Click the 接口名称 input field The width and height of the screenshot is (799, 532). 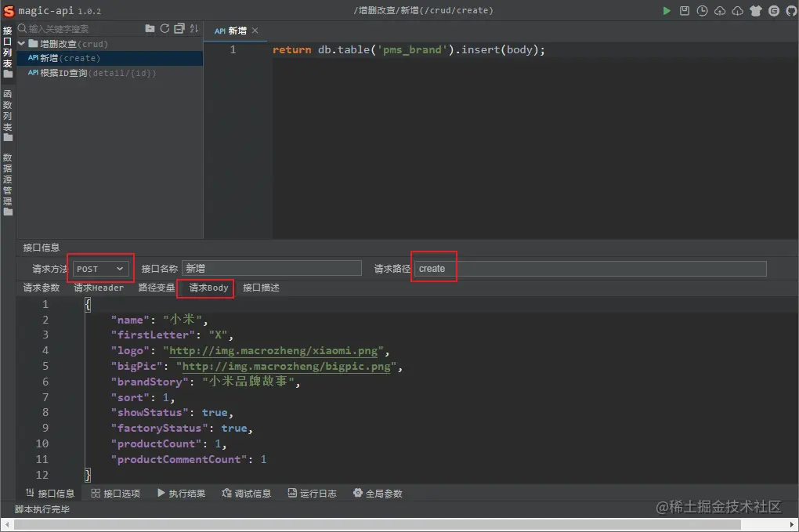pos(272,269)
